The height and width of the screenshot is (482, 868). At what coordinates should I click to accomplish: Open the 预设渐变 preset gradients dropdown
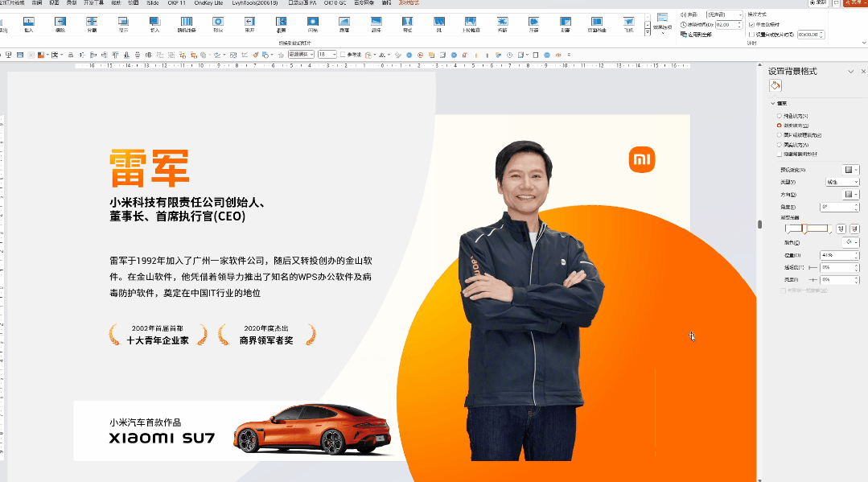(851, 170)
